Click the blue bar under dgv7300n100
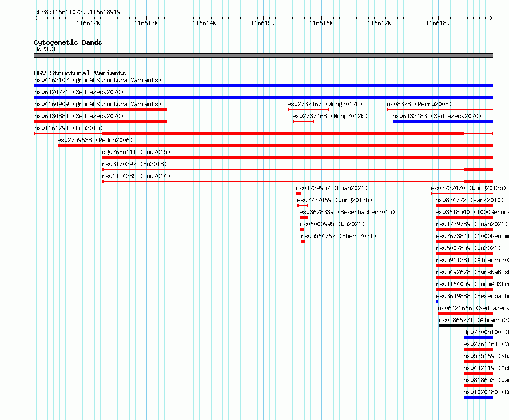The height and width of the screenshot is (420, 509). point(478,338)
